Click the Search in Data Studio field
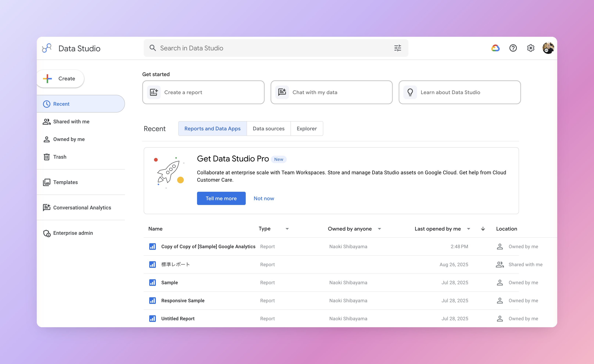Image resolution: width=594 pixels, height=364 pixels. click(x=276, y=48)
